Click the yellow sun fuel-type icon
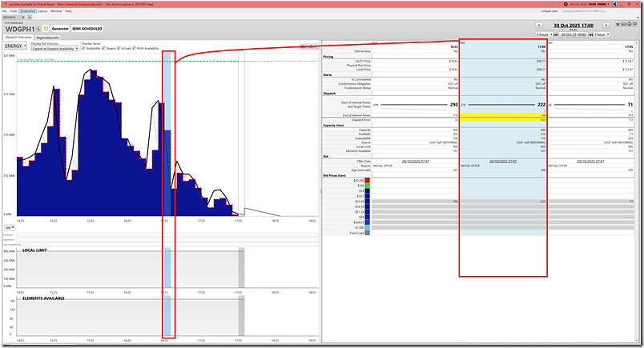The width and height of the screenshot is (644, 348). 46,29
